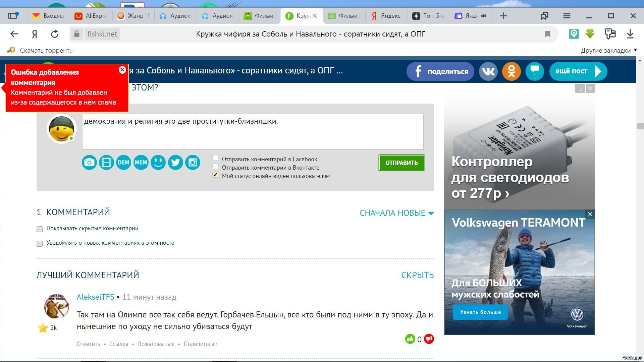Click the ОТПРАВИТЬ submit button
Viewport: 644px width, 362px height.
coord(401,163)
